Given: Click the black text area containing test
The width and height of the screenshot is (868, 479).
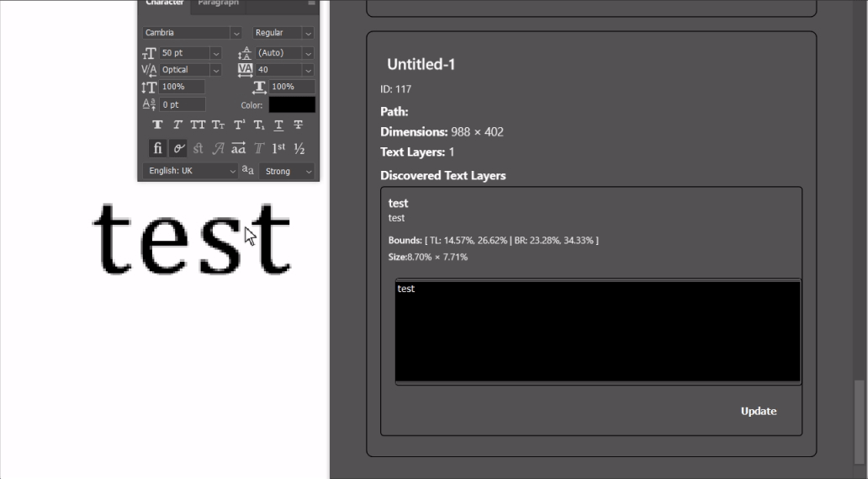Looking at the screenshot, I should pyautogui.click(x=598, y=331).
